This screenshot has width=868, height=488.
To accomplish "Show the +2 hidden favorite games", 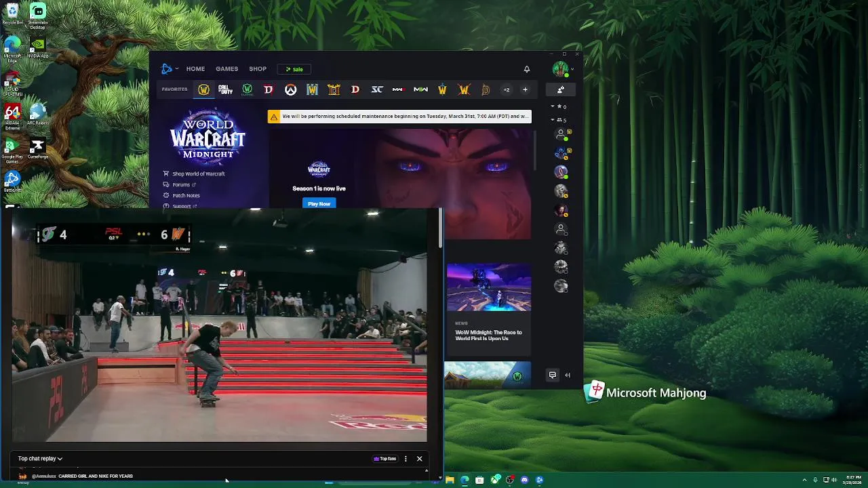I will click(x=506, y=89).
